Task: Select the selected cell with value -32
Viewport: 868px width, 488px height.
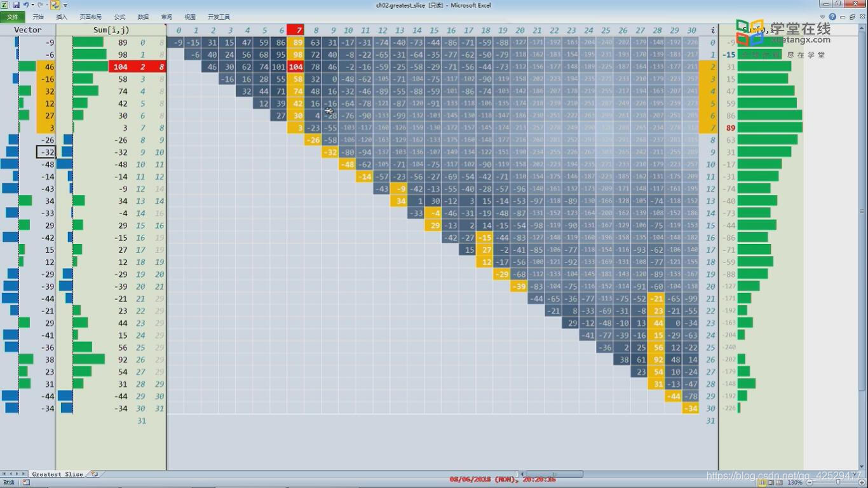Action: pos(46,152)
